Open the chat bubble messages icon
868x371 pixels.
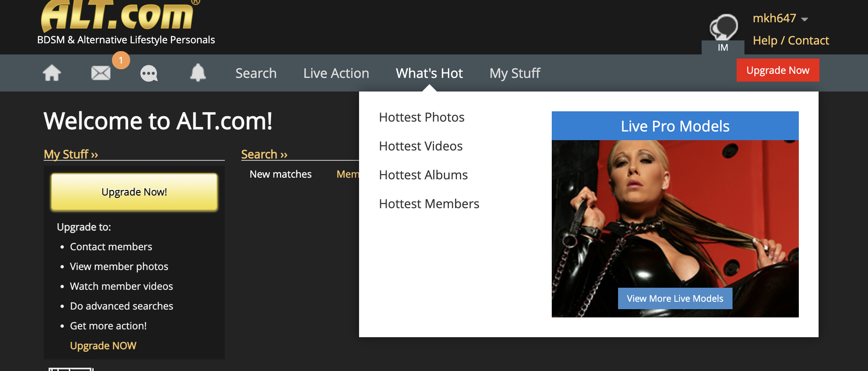click(x=149, y=73)
